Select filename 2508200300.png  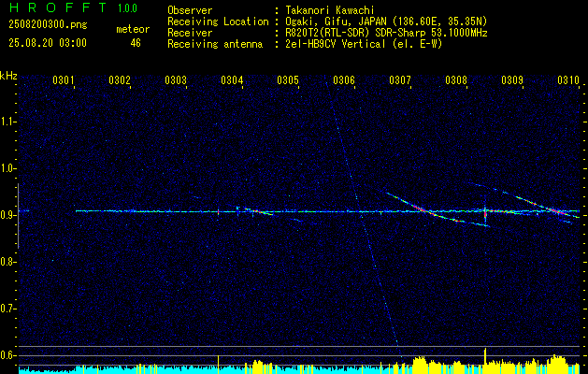coord(48,25)
